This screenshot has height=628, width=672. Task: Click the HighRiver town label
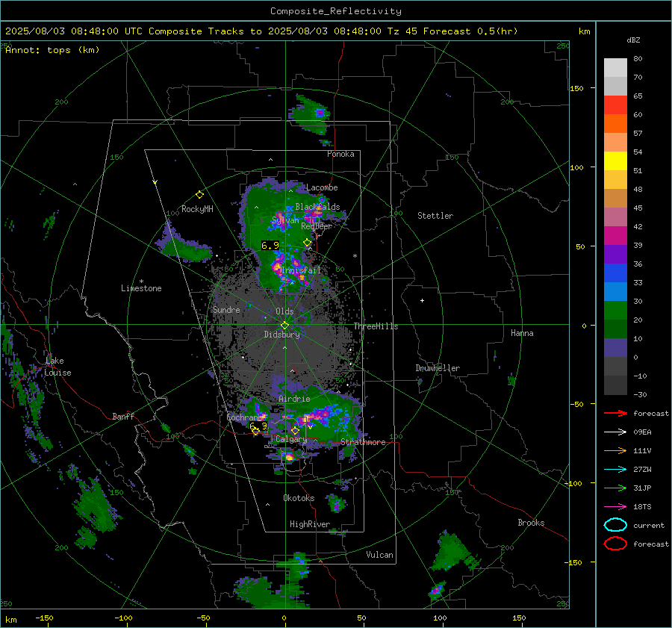click(310, 524)
